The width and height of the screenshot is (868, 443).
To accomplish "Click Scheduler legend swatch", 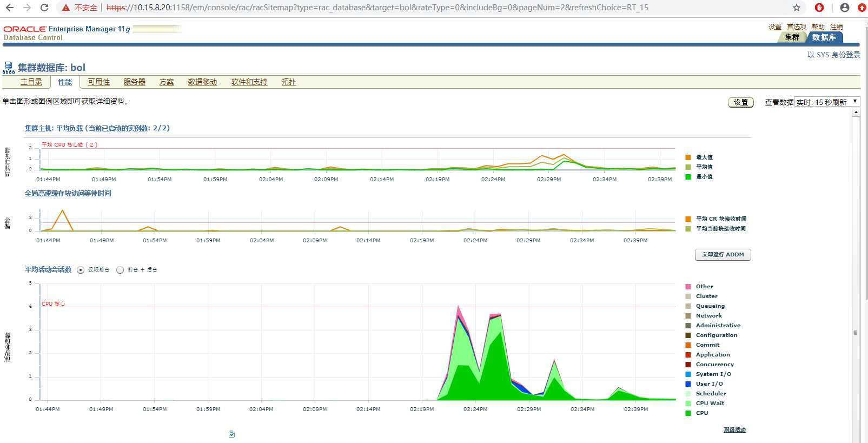I will point(688,394).
